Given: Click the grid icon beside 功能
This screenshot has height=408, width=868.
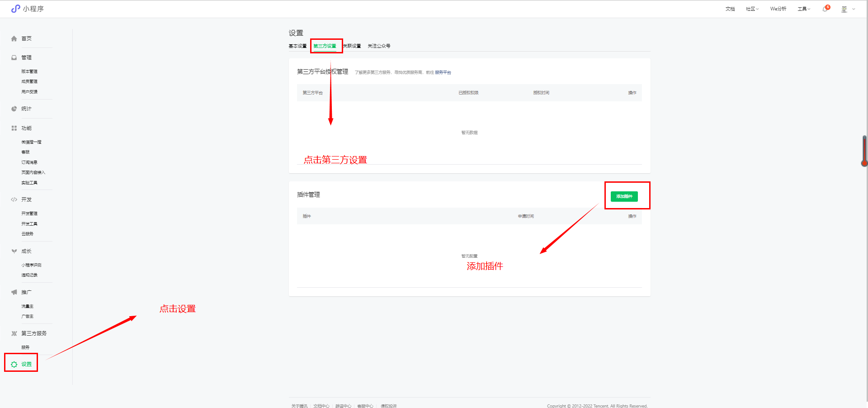Looking at the screenshot, I should [14, 128].
